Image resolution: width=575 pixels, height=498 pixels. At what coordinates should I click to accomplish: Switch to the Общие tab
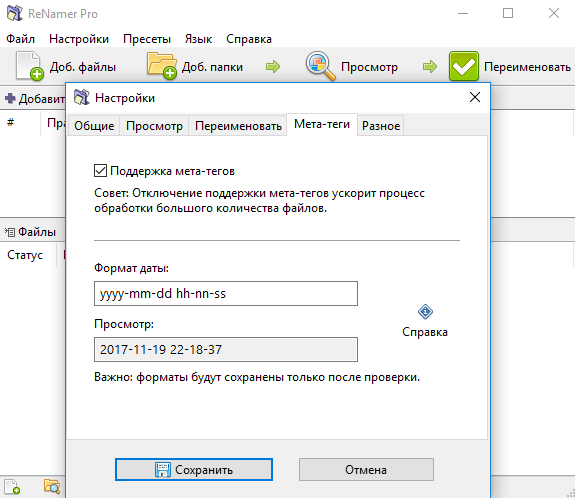click(94, 126)
